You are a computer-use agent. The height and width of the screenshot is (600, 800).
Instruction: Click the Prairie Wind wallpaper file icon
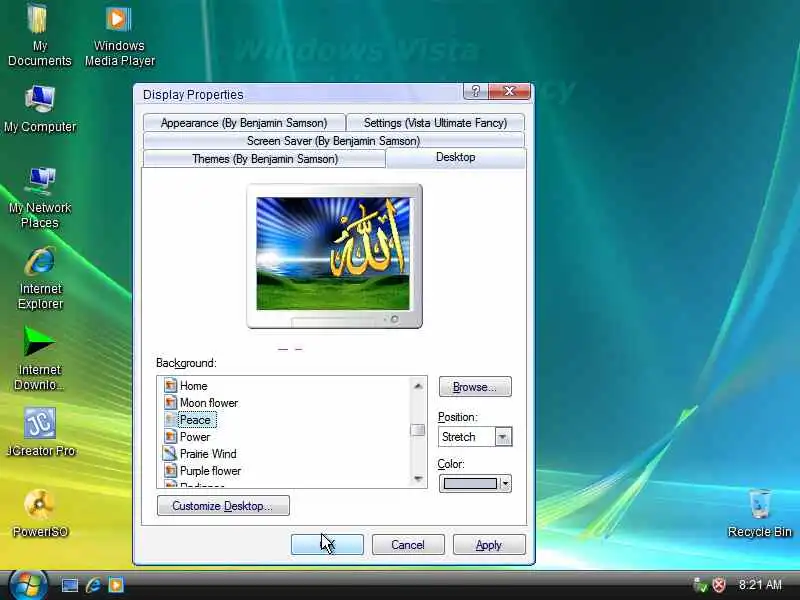[x=169, y=453]
